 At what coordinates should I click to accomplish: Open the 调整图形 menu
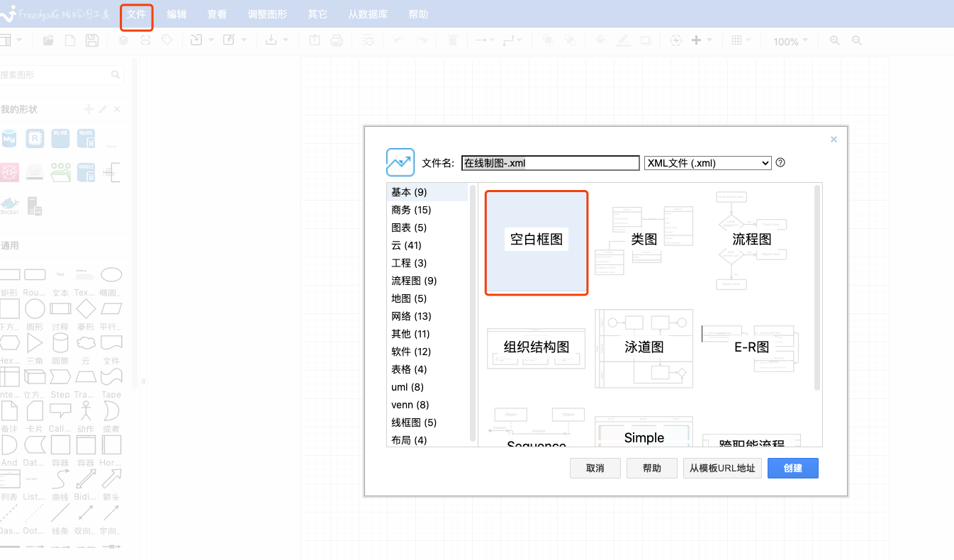(x=267, y=14)
